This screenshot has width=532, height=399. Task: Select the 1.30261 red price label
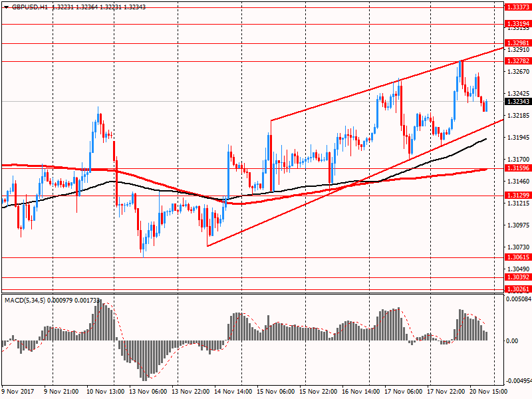pos(518,289)
